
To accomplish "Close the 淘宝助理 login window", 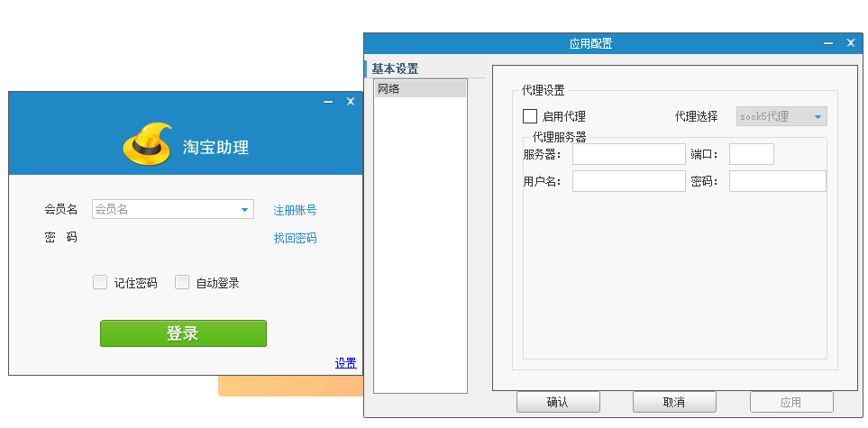I will pos(351,101).
